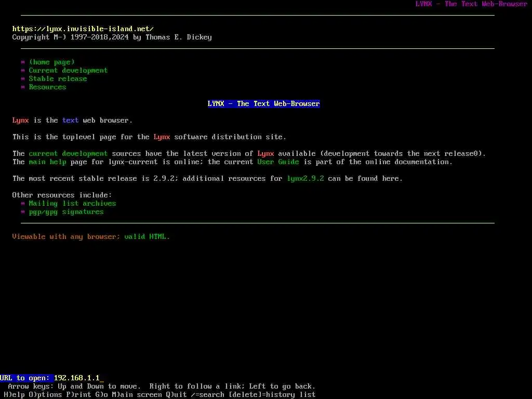Open the Resources link
The height and width of the screenshot is (399, 532).
coord(47,87)
